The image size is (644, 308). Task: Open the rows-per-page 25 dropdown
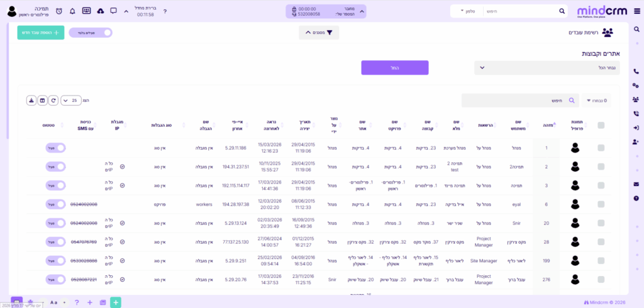point(71,100)
